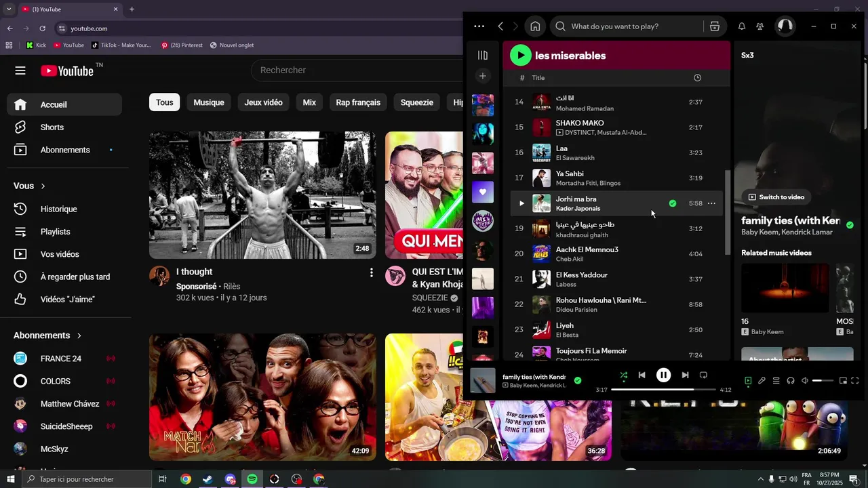Click the Spotify search field 'What do you want to play?'
The width and height of the screenshot is (868, 488).
627,26
